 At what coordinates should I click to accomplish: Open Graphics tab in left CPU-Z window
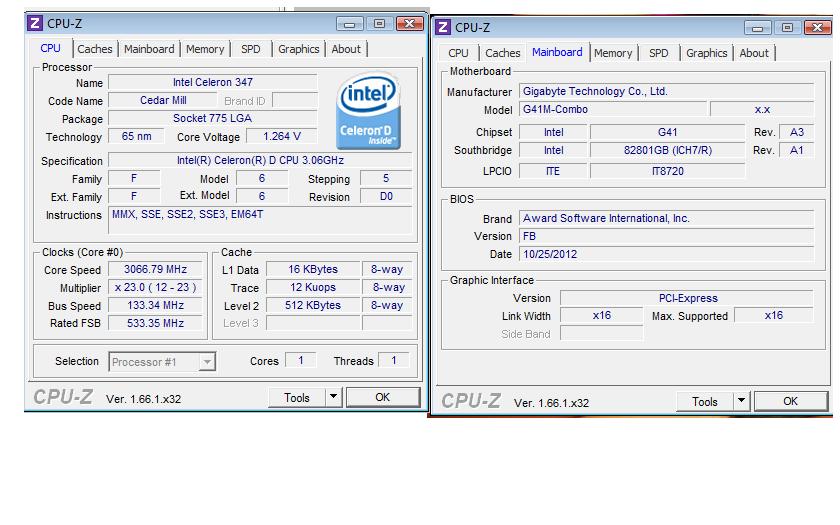pos(299,49)
